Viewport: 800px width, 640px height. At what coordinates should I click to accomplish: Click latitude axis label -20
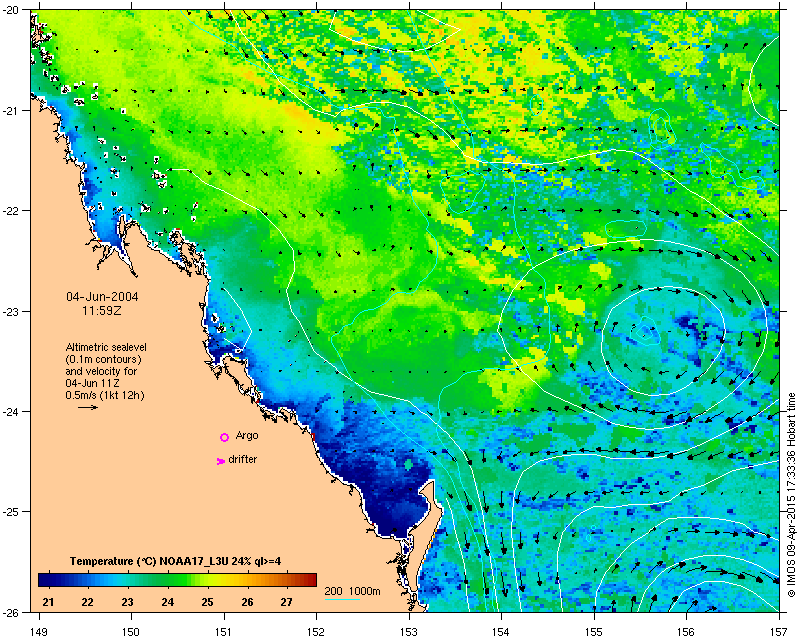(x=10, y=10)
